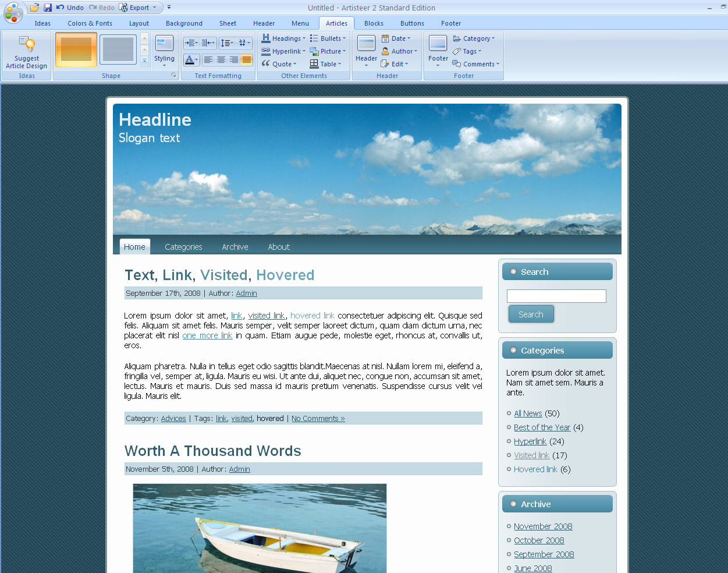Open the line spacing options
Image resolution: width=728 pixels, height=573 pixels.
click(x=227, y=43)
